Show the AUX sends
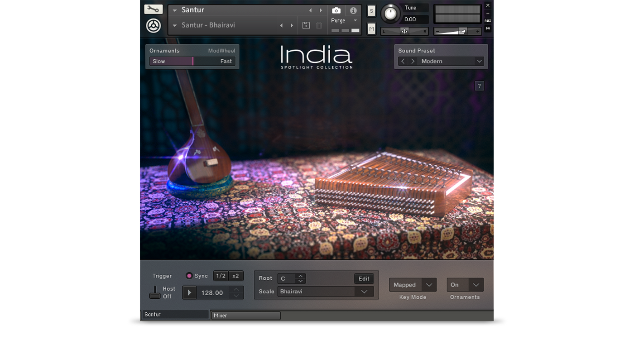Screen dimensions: 634x364 click(488, 21)
